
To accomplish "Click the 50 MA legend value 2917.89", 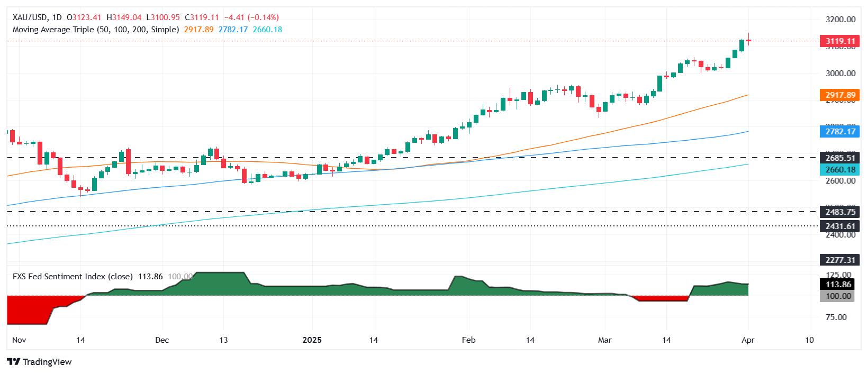I will point(198,30).
